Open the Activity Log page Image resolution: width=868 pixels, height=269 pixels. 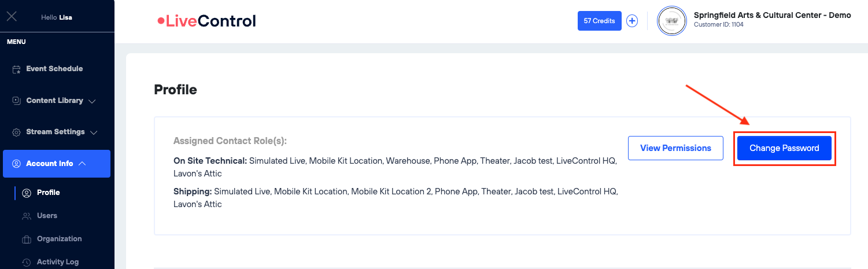pyautogui.click(x=57, y=262)
